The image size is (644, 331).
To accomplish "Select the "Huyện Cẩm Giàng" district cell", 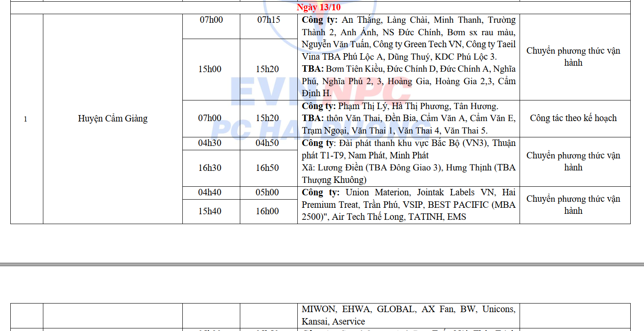I will [113, 118].
